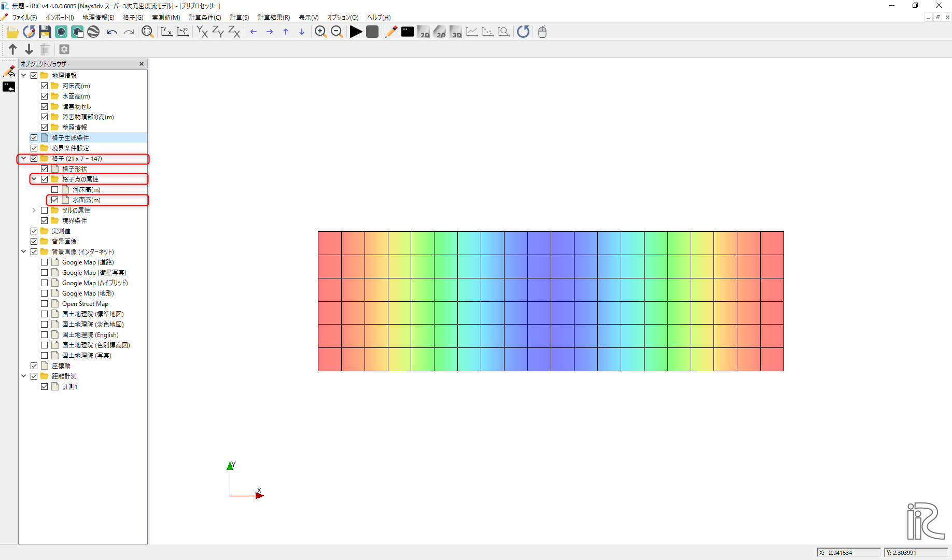
Task: Collapse the 地理情報 tree node
Action: (x=24, y=75)
